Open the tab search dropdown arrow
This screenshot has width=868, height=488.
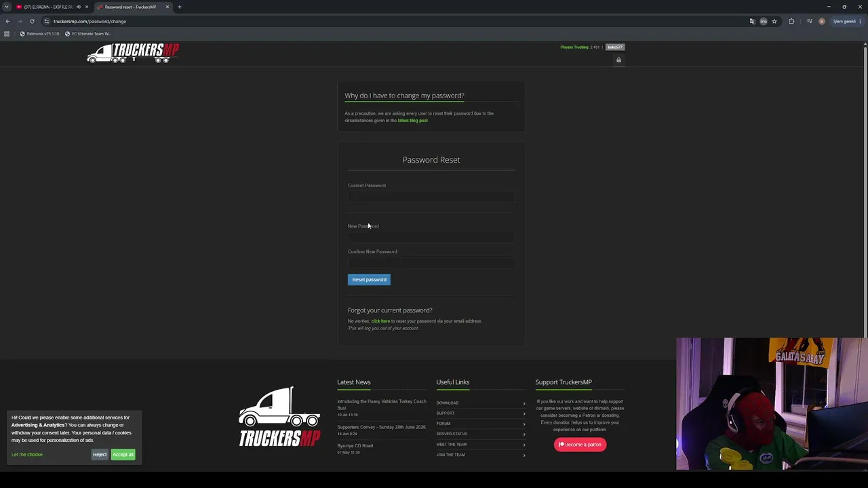(x=7, y=7)
